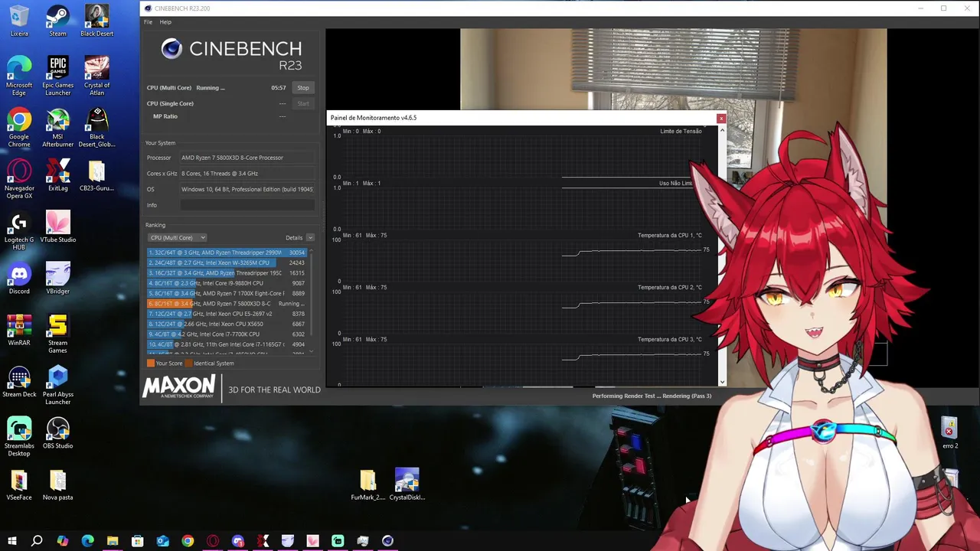Open Stream Deck desktop shortcut
Image resolution: width=980 pixels, height=551 pixels.
click(19, 381)
